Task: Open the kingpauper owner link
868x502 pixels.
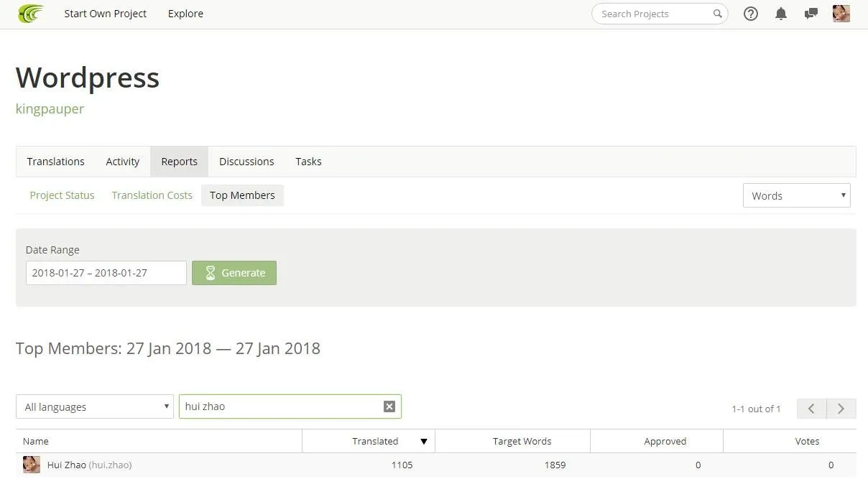Action: pyautogui.click(x=50, y=108)
